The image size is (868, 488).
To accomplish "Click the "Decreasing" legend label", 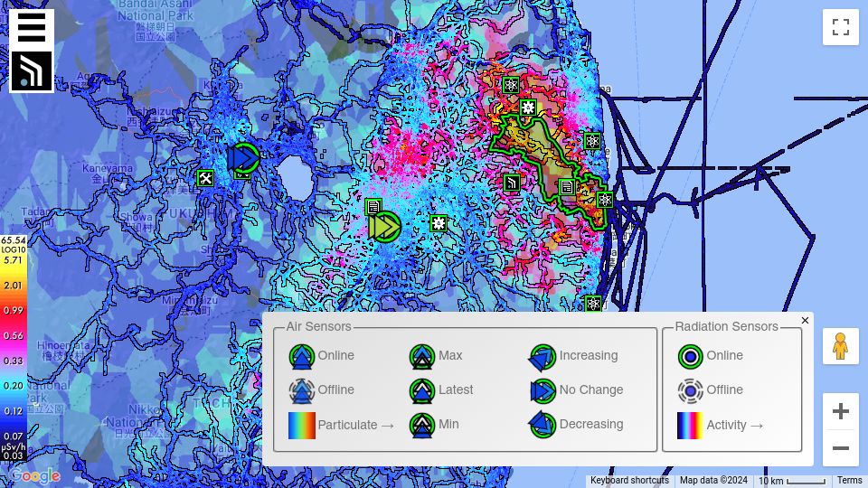I will pyautogui.click(x=591, y=424).
